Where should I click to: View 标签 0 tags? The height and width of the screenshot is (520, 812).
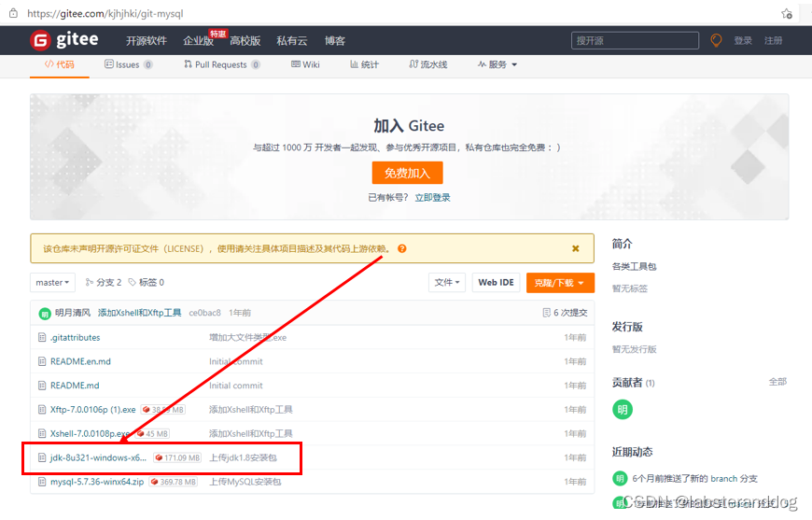click(147, 282)
